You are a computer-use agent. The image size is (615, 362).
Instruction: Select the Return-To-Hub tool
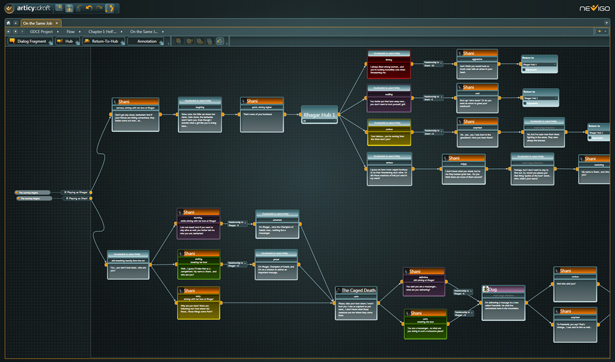pyautogui.click(x=104, y=41)
